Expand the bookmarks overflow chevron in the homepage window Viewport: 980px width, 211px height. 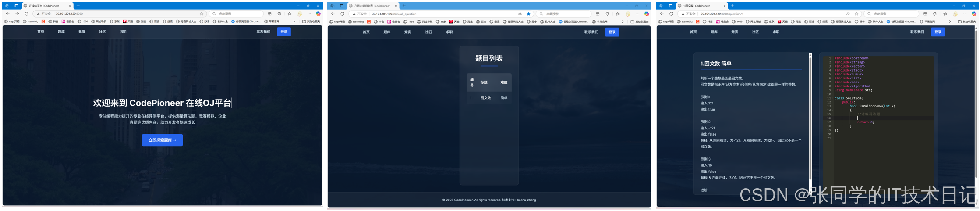coord(294,21)
